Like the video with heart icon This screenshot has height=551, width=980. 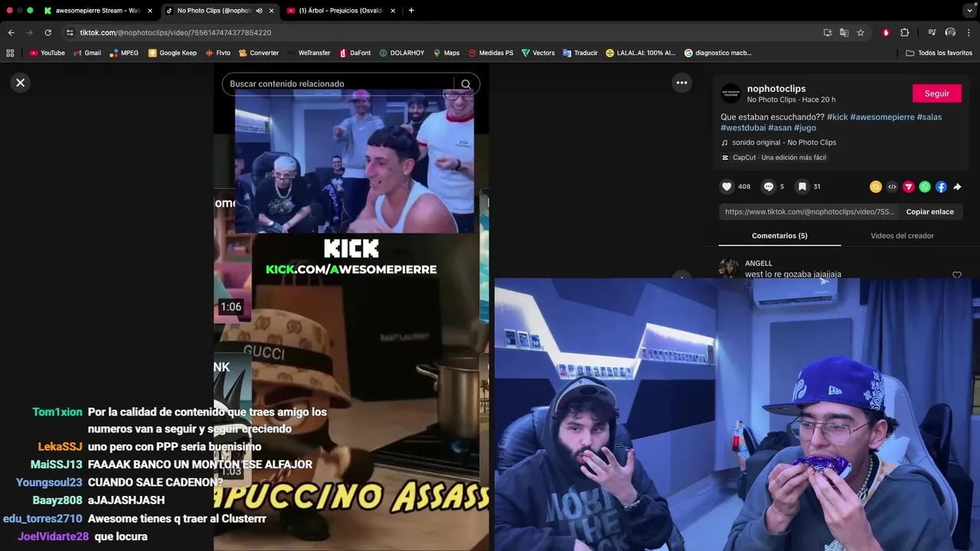[x=727, y=187]
